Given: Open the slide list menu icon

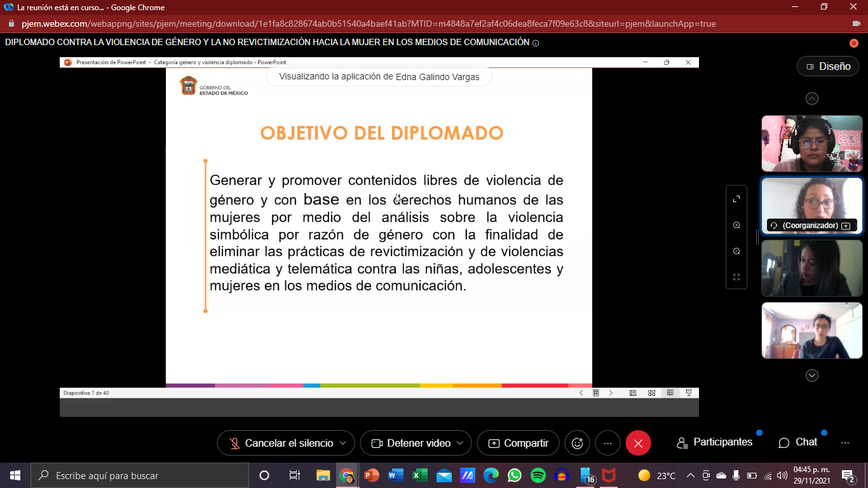Looking at the screenshot, I should (596, 393).
